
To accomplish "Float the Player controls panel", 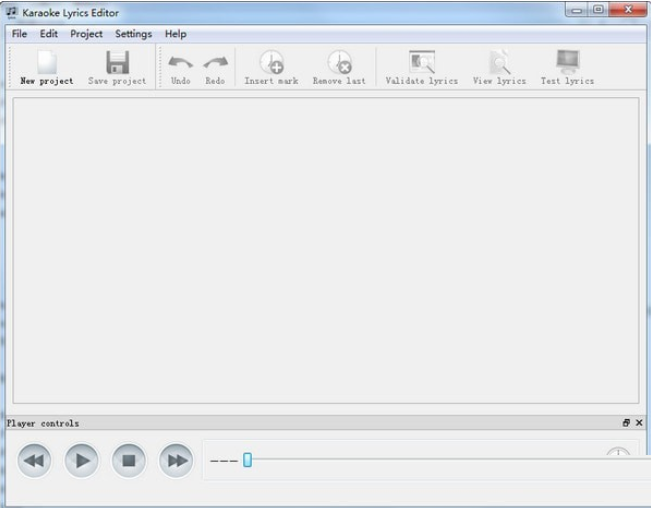I will pyautogui.click(x=626, y=423).
